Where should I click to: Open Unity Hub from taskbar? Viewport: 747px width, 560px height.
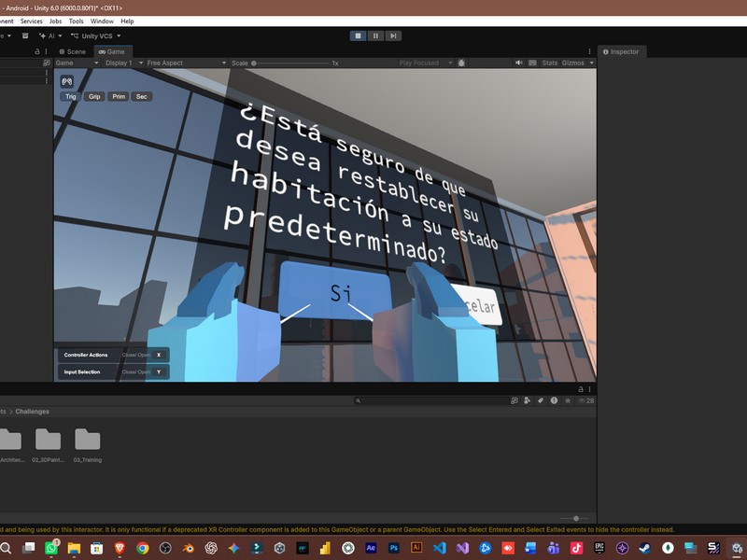279,548
